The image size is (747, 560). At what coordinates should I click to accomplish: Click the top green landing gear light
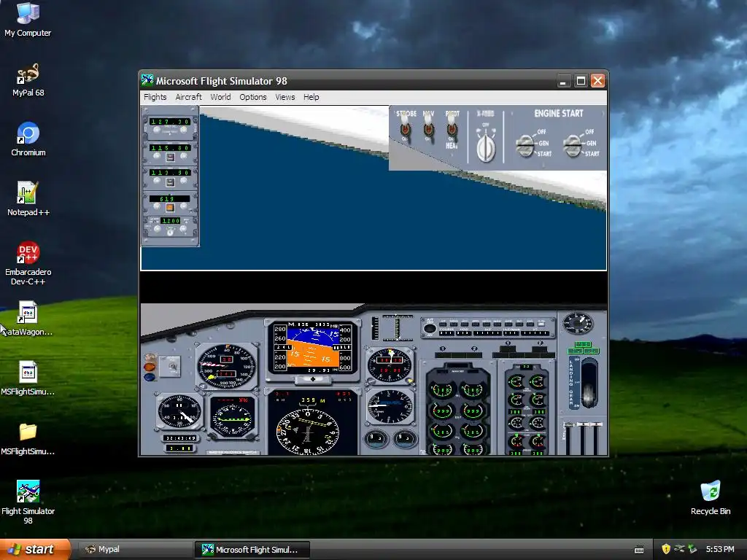pyautogui.click(x=583, y=344)
